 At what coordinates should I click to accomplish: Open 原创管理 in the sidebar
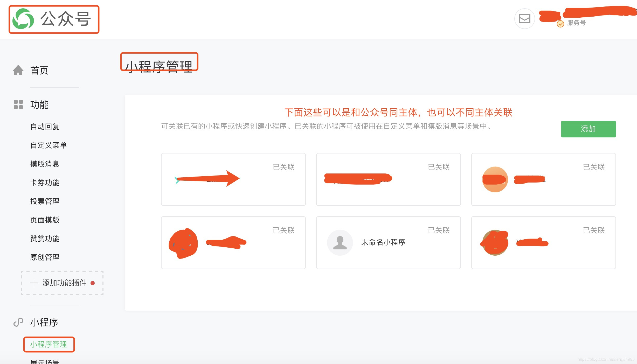pos(45,257)
